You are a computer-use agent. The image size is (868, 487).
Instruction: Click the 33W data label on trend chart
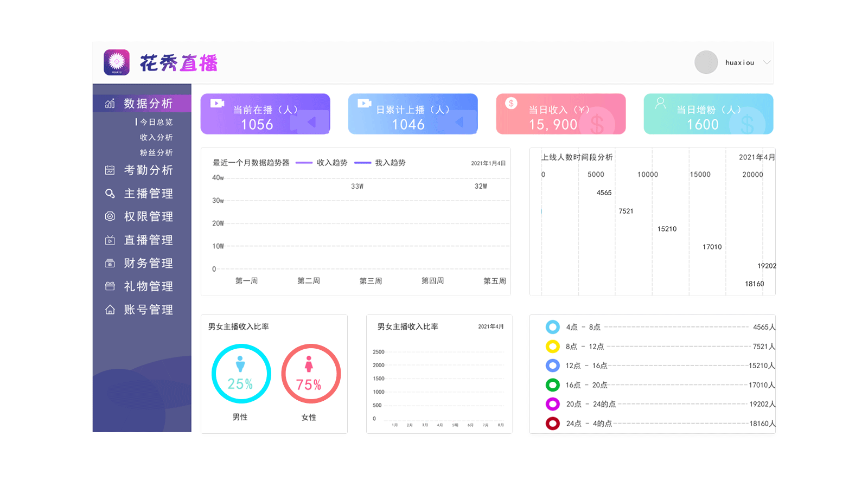click(357, 187)
